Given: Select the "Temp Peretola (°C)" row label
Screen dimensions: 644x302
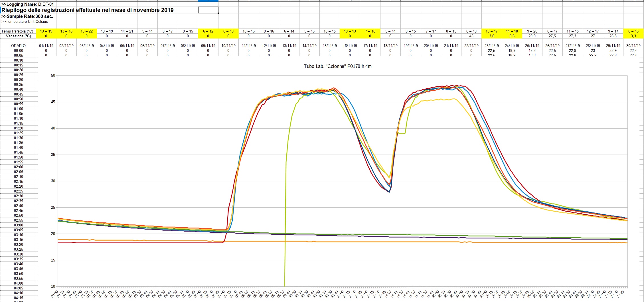Looking at the screenshot, I should [17, 31].
